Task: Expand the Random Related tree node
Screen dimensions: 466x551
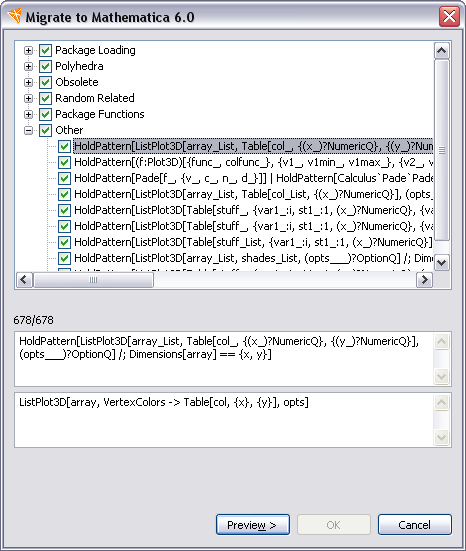Action: point(28,98)
